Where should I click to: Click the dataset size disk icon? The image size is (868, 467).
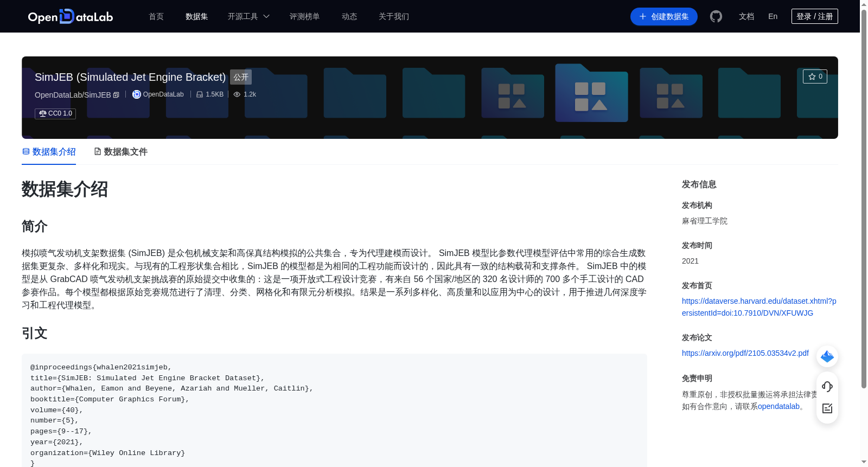[200, 94]
